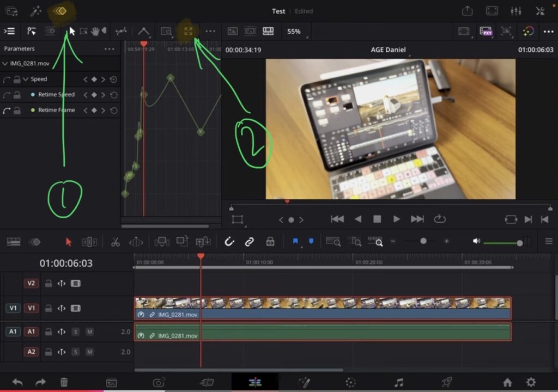Select the Blade scissors tool
The image size is (558, 392).
tap(116, 242)
